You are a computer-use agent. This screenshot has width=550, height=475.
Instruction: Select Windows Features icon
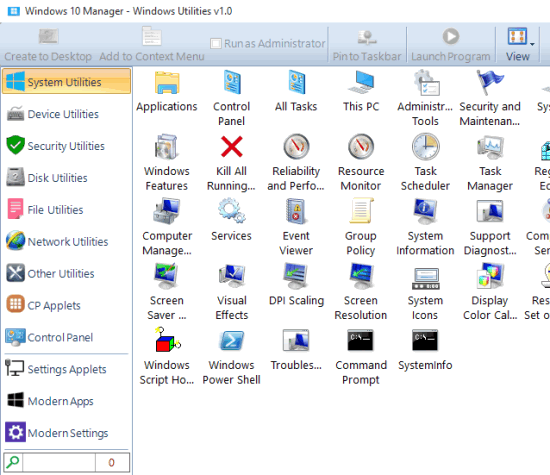tap(167, 147)
